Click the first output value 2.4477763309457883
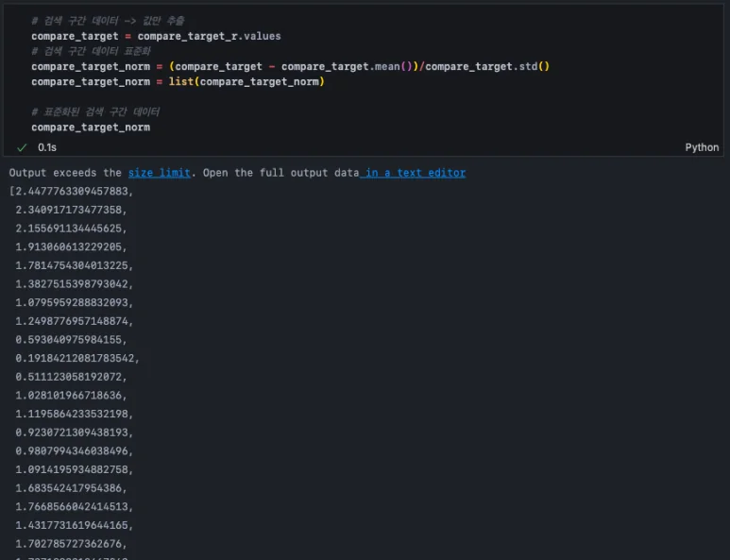This screenshot has width=730, height=560. [x=74, y=191]
